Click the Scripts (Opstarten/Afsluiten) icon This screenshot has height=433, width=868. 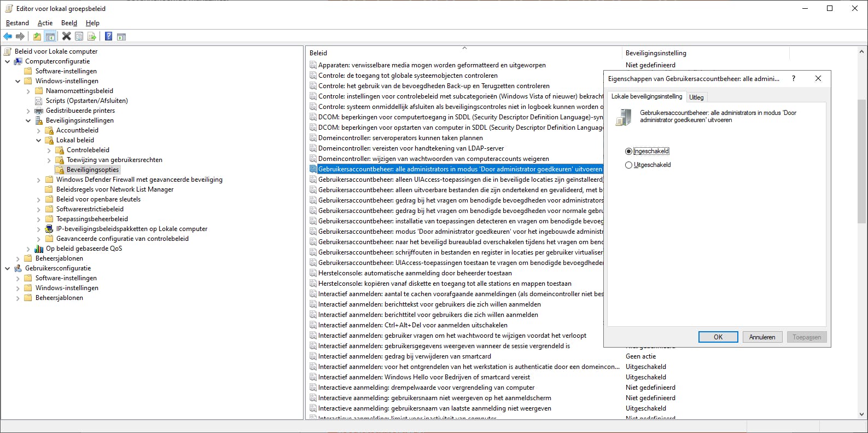pyautogui.click(x=39, y=101)
